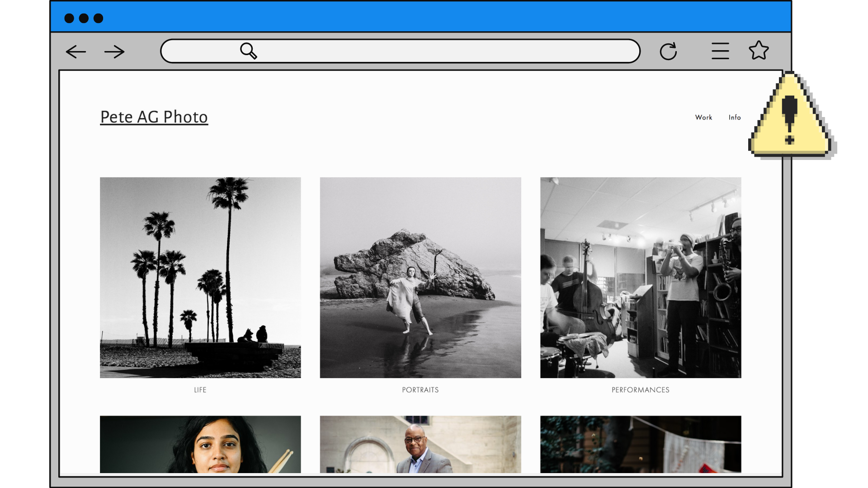This screenshot has width=868, height=488.
Task: Select the beach dancer rock photo
Action: pos(420,277)
